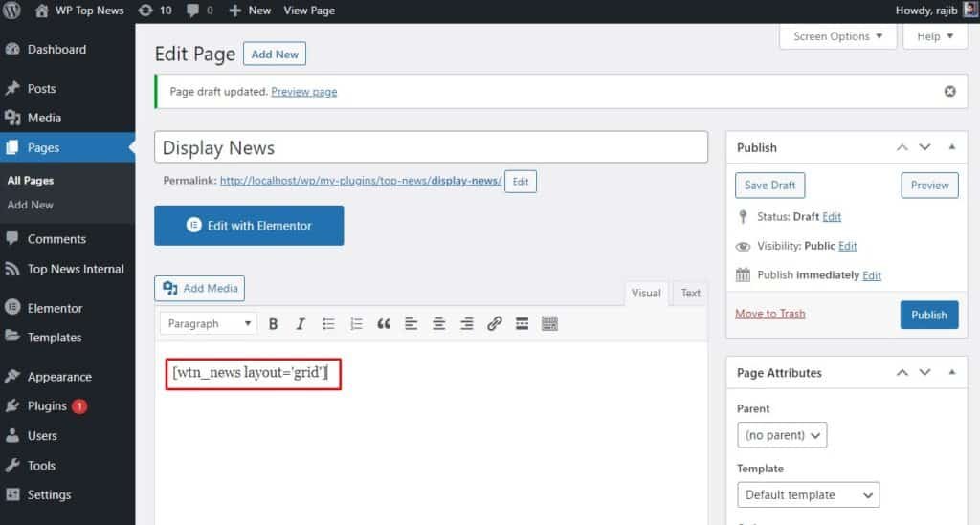Click the Preview button in Publish box
Screen dimensions: 980x525
[929, 186]
